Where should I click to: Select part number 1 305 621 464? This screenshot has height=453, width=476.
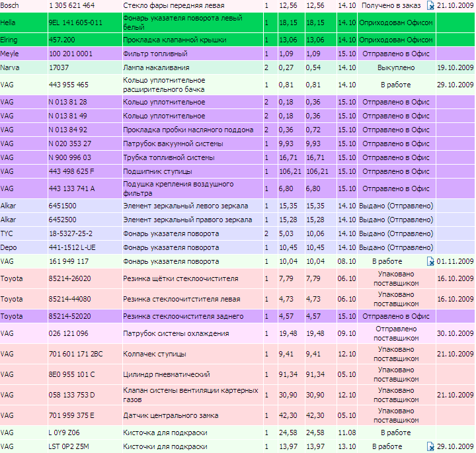71,5
